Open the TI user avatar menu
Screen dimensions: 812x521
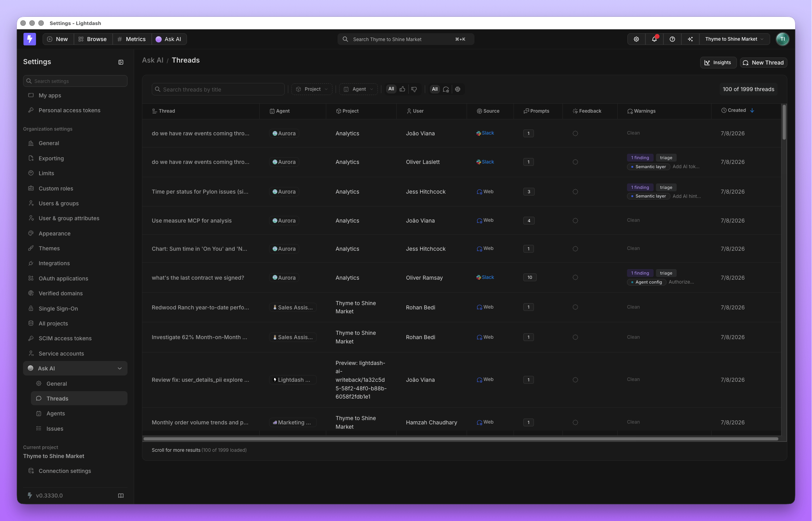coord(782,39)
